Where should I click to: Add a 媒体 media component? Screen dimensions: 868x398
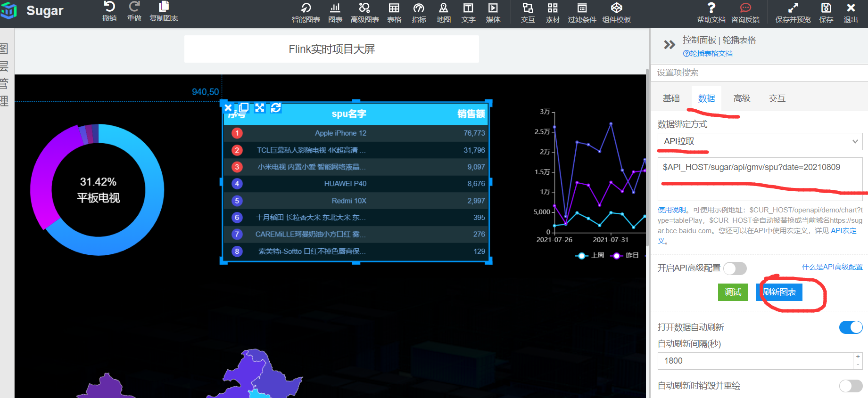tap(493, 13)
